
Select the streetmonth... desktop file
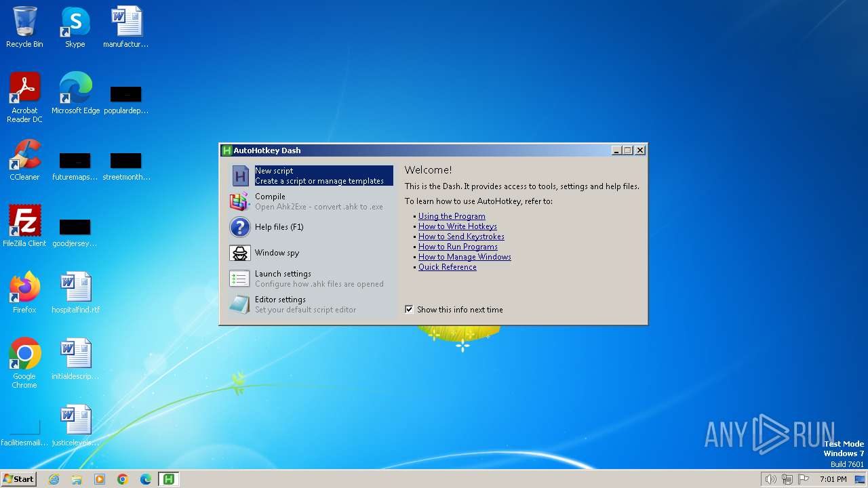pos(126,165)
